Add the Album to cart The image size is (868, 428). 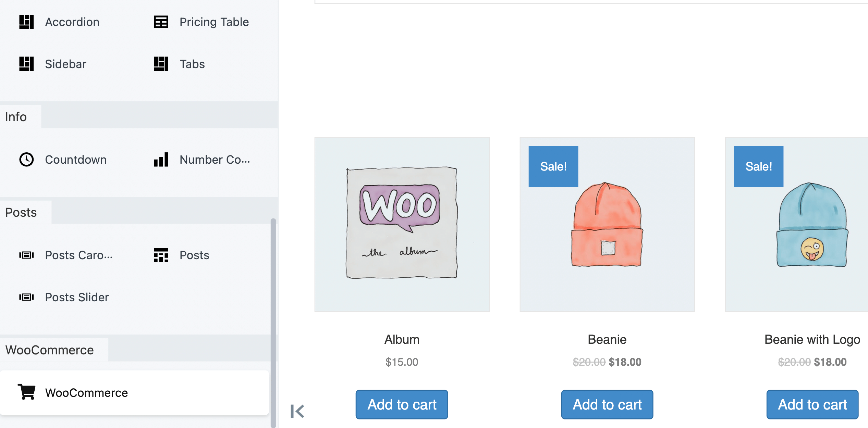coord(402,404)
